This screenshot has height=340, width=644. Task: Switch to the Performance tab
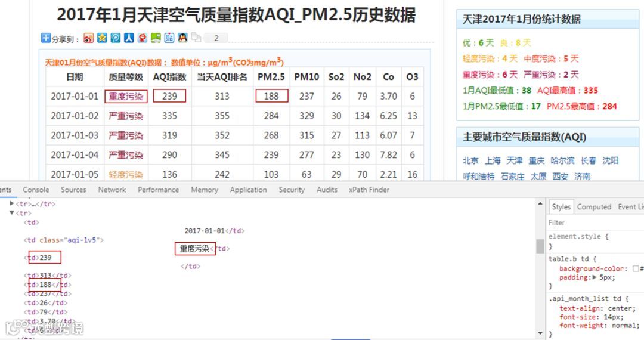point(158,190)
